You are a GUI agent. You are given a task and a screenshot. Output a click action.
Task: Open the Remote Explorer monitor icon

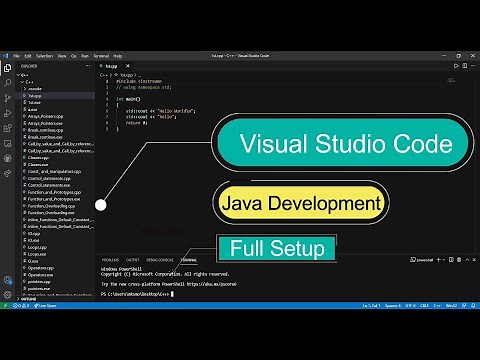pos(7,143)
